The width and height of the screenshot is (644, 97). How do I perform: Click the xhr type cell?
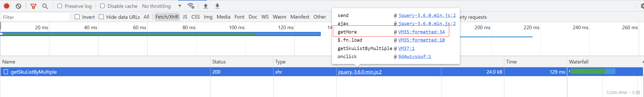pyautogui.click(x=305, y=72)
